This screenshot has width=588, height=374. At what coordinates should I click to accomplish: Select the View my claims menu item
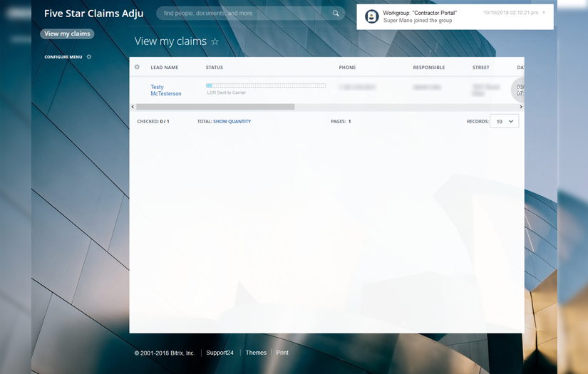[x=67, y=33]
